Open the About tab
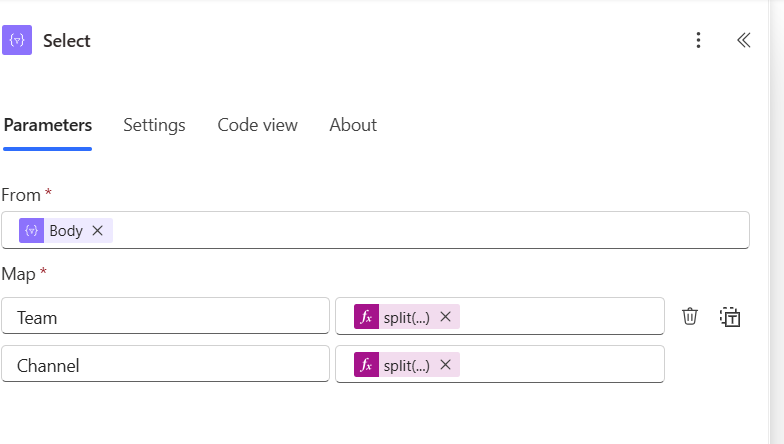Viewport: 784px width, 444px height. tap(353, 125)
